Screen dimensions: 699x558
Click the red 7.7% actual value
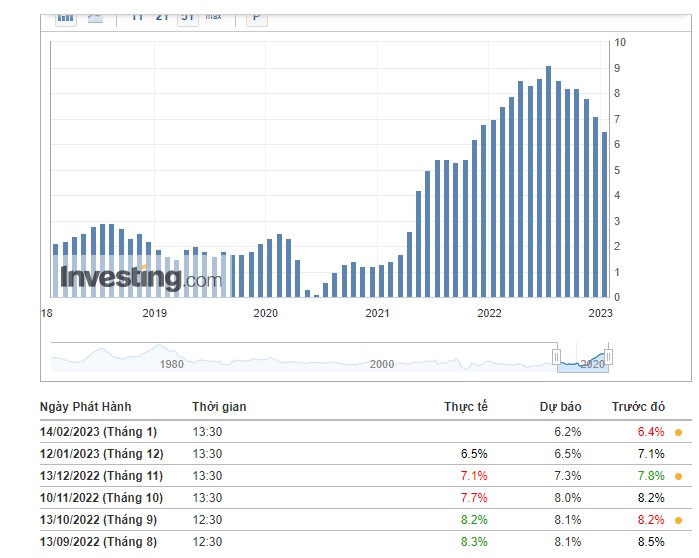click(x=474, y=498)
